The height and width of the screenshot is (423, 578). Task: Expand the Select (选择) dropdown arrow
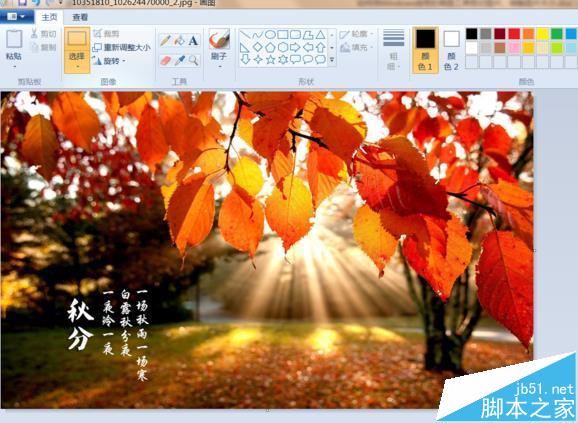[77, 67]
